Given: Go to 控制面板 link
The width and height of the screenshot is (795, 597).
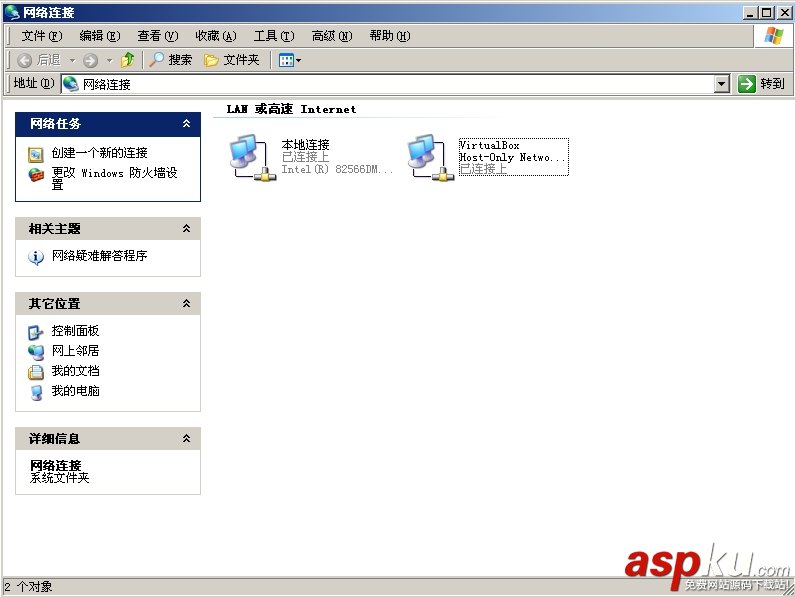Looking at the screenshot, I should point(75,331).
